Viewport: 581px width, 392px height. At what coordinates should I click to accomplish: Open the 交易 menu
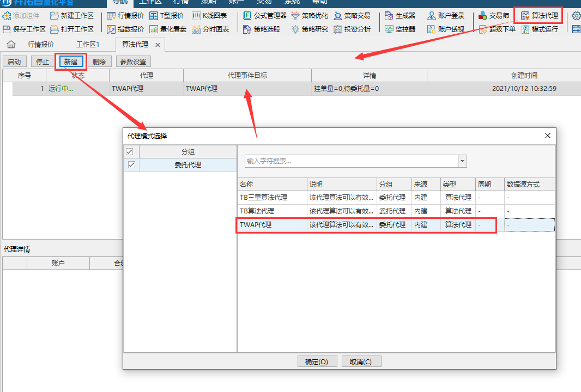tap(264, 2)
